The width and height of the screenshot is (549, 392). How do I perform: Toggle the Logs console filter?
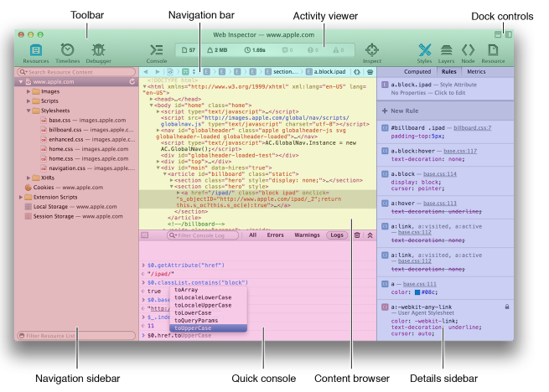[x=337, y=235]
